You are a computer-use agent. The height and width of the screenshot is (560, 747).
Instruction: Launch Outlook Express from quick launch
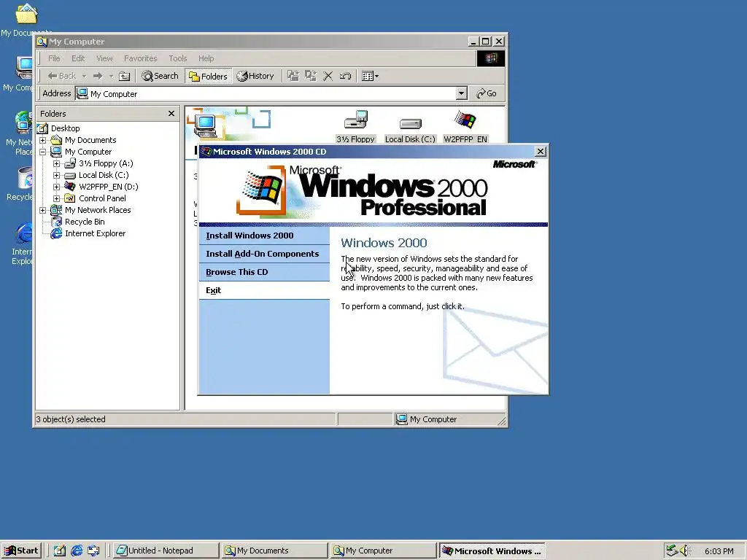pyautogui.click(x=93, y=551)
